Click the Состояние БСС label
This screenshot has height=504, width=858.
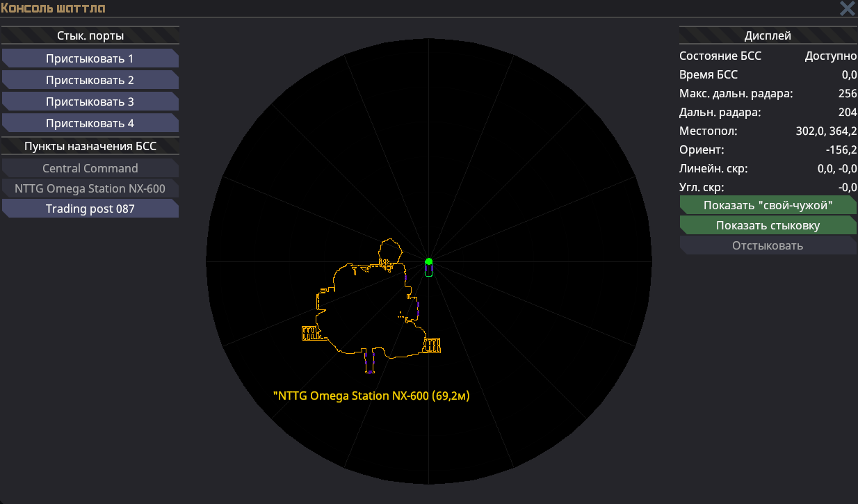click(720, 56)
